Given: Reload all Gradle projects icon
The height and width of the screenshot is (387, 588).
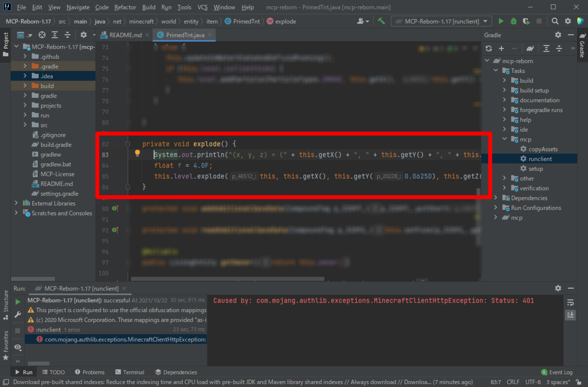Looking at the screenshot, I should pos(489,48).
